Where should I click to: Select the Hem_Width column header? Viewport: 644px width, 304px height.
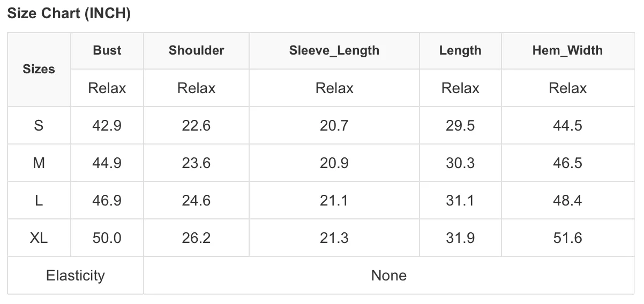567,51
